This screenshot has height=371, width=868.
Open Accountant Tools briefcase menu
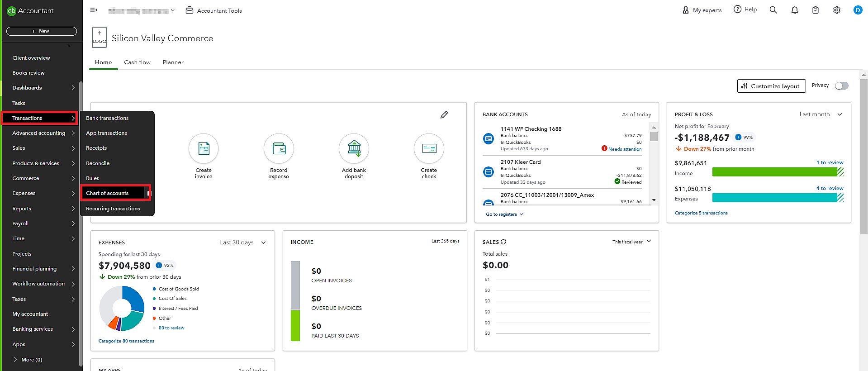tap(213, 10)
